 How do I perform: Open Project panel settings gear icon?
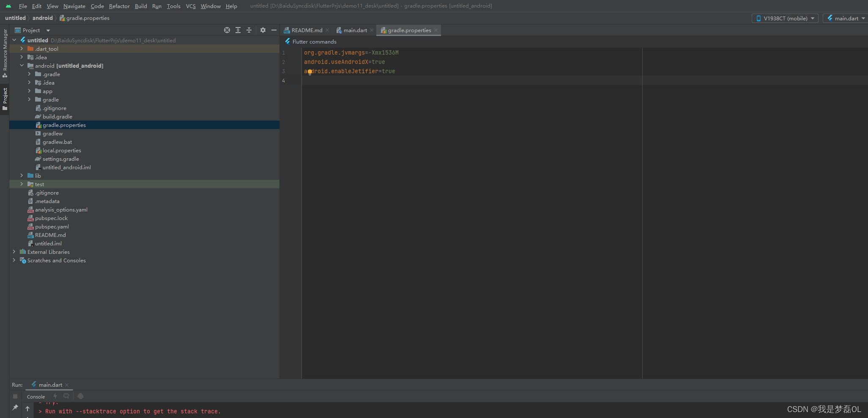coord(263,30)
